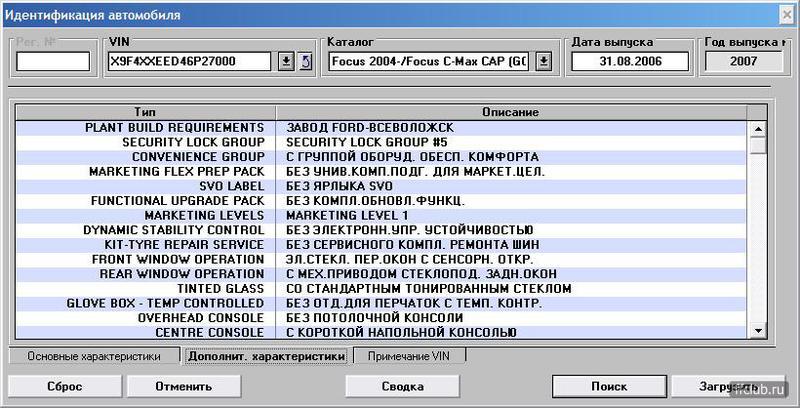Click the Тип column header

pos(145,112)
